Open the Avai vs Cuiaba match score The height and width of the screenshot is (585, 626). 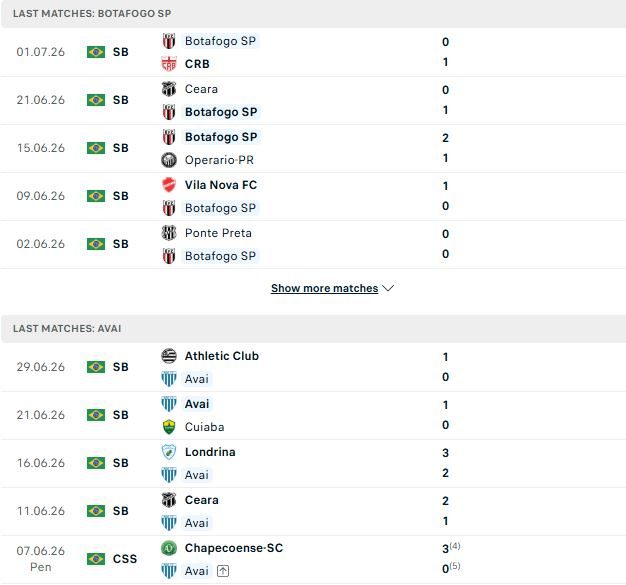click(x=446, y=415)
